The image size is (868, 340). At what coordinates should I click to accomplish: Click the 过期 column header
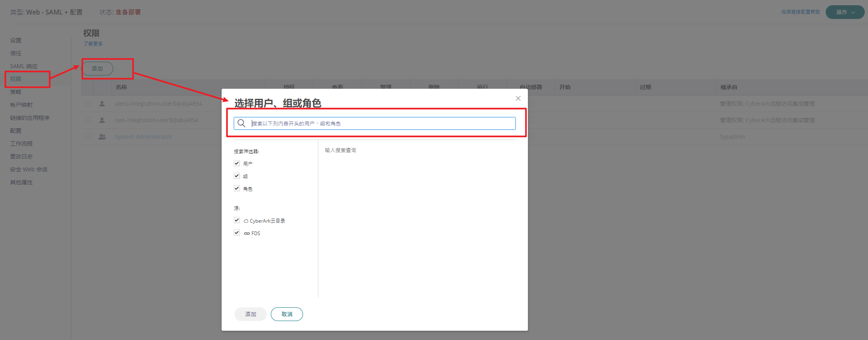(x=646, y=87)
